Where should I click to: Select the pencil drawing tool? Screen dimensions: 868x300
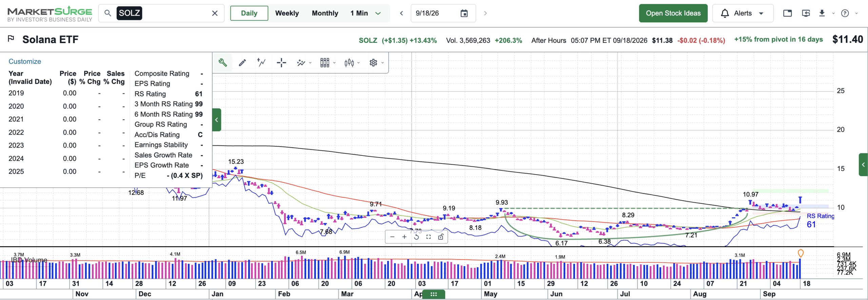[x=242, y=63]
